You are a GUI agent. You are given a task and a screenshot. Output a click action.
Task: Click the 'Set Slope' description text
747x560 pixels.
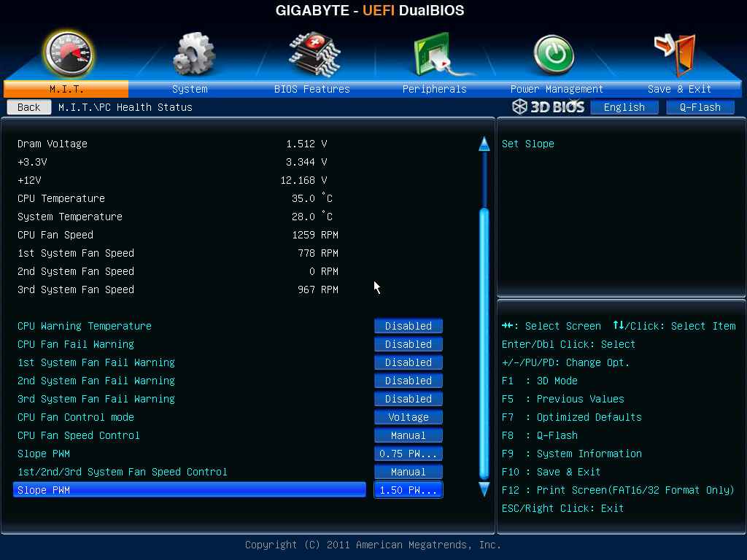click(528, 144)
